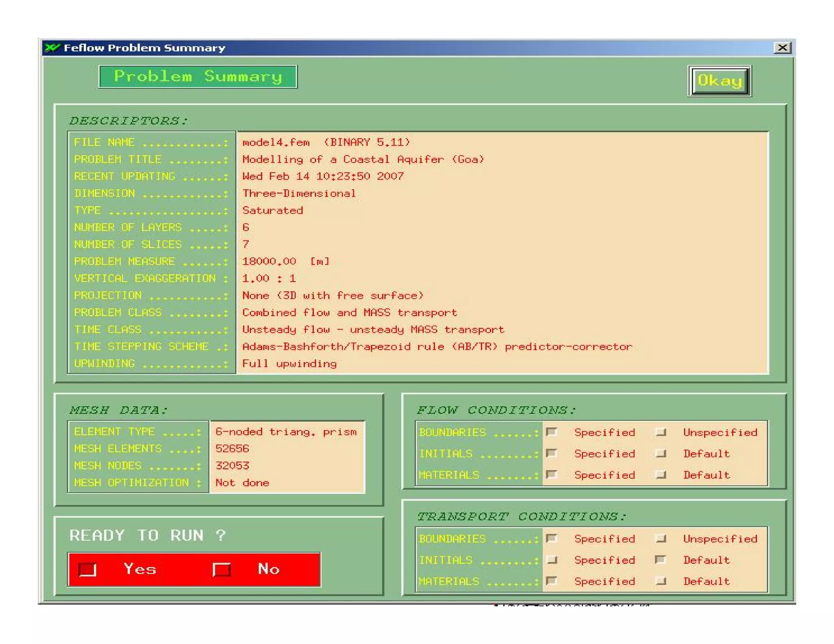The height and width of the screenshot is (644, 834).
Task: Toggle Flow Materials Specified checkbox
Action: [x=551, y=474]
